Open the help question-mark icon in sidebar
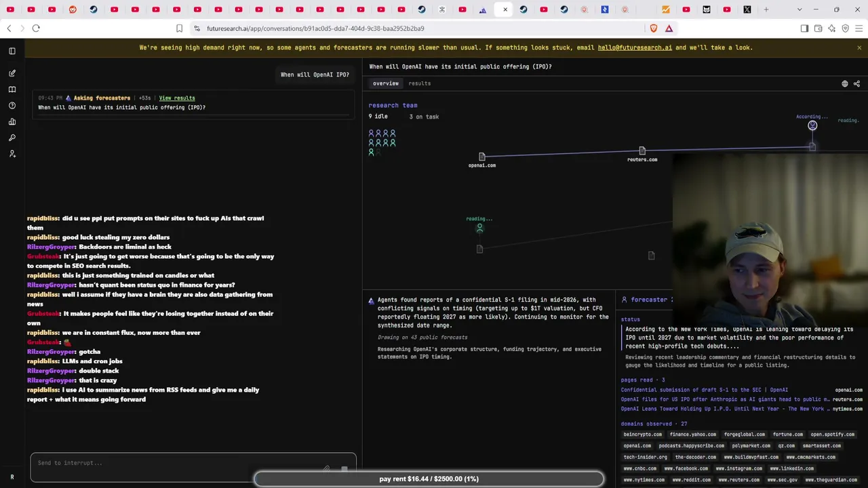The height and width of the screenshot is (488, 868). coord(12,106)
